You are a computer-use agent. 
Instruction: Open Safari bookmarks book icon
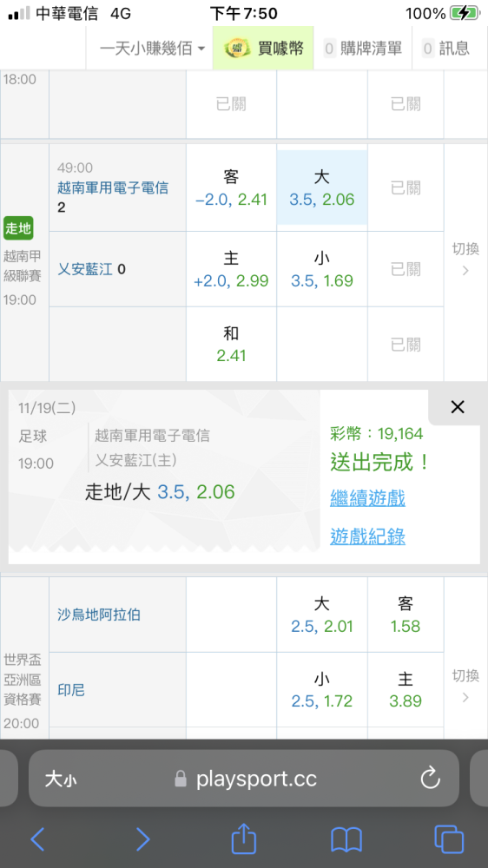(346, 839)
